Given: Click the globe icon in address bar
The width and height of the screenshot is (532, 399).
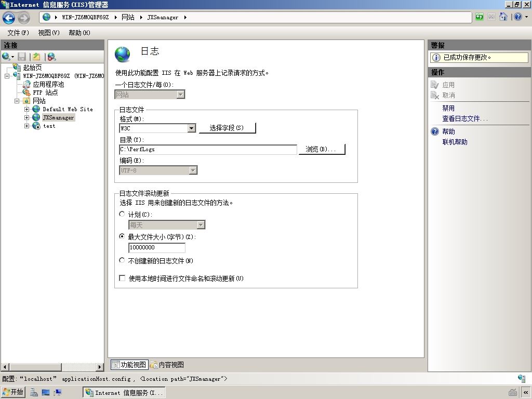Looking at the screenshot, I should pos(46,17).
